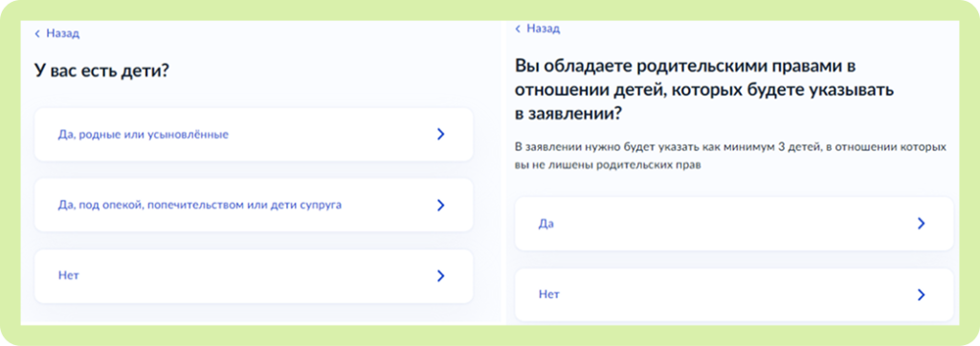Choose 'Да, родные или усыновлённые' option
Viewport: 980px width, 346px height.
[253, 134]
